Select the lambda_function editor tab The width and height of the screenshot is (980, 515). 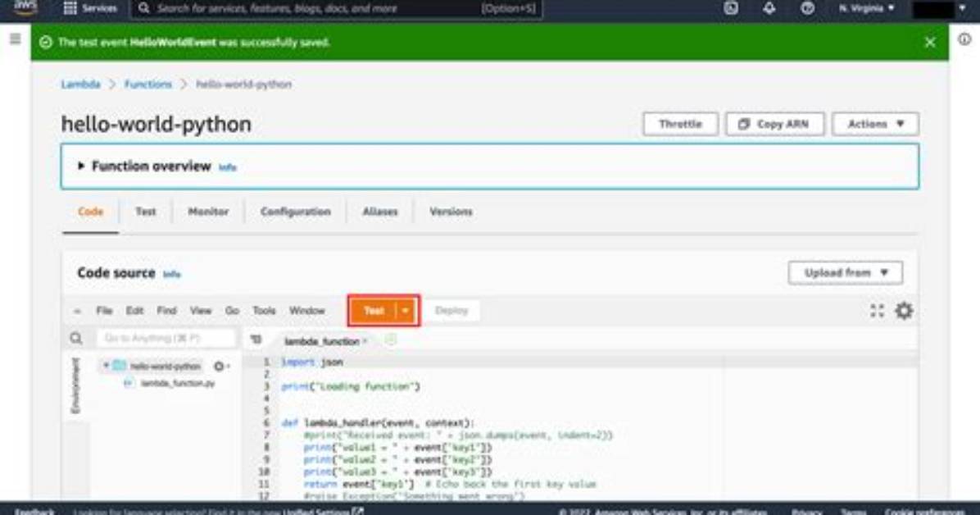(x=324, y=341)
